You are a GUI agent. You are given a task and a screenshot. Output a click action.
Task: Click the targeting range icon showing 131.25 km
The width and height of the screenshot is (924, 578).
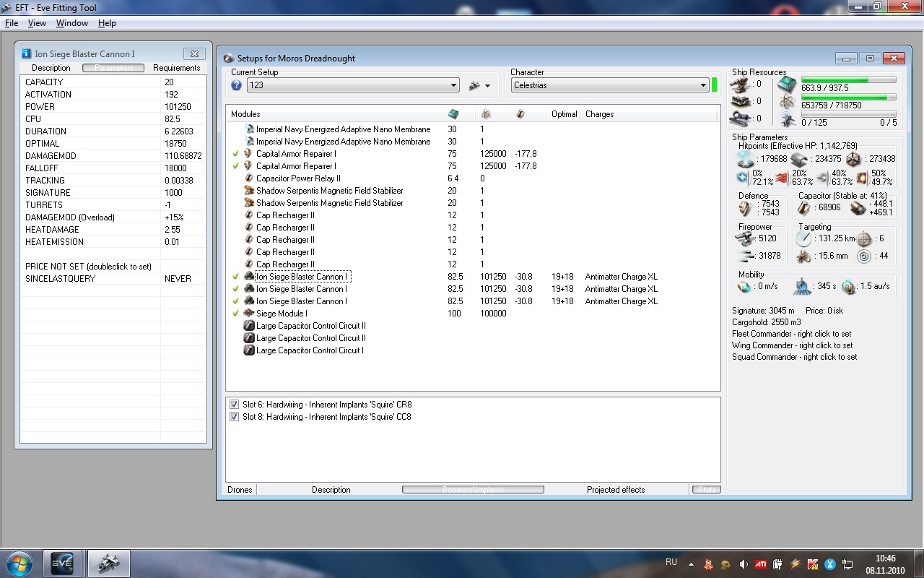pos(804,238)
